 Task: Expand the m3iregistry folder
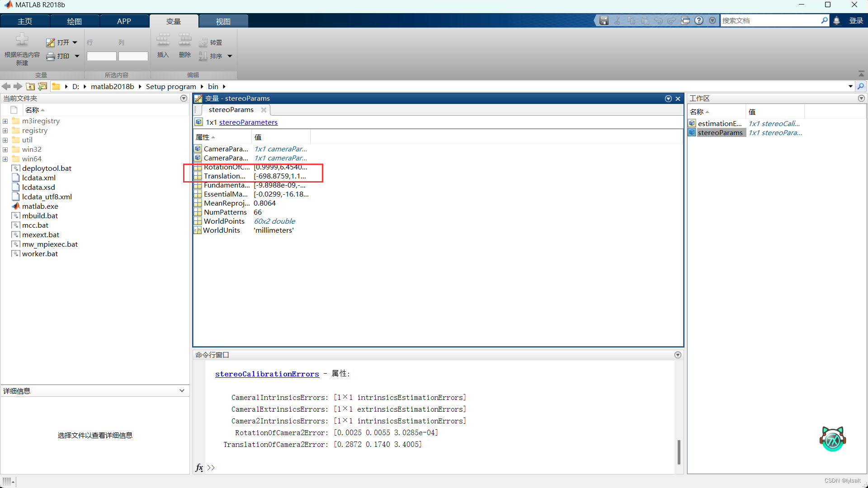point(5,121)
